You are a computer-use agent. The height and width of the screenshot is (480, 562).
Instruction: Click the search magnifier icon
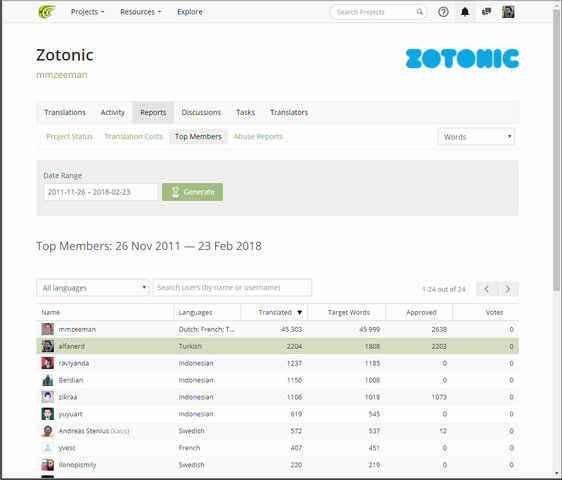[419, 12]
